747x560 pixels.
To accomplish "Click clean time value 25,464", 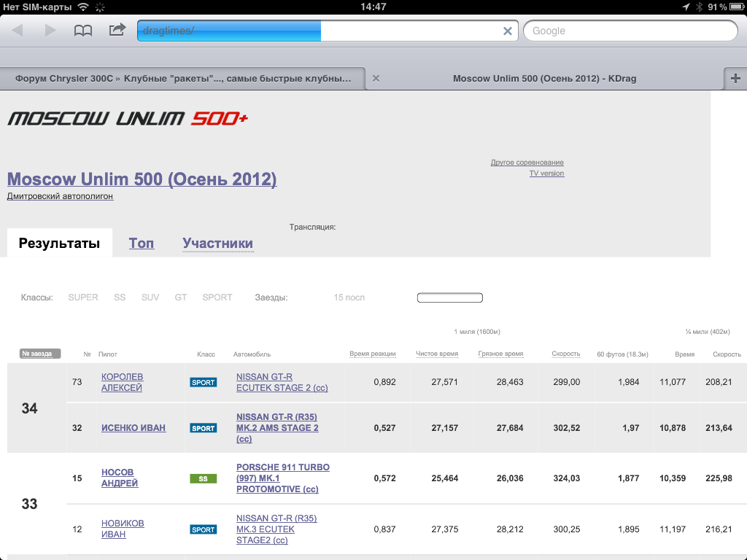I will tap(444, 478).
